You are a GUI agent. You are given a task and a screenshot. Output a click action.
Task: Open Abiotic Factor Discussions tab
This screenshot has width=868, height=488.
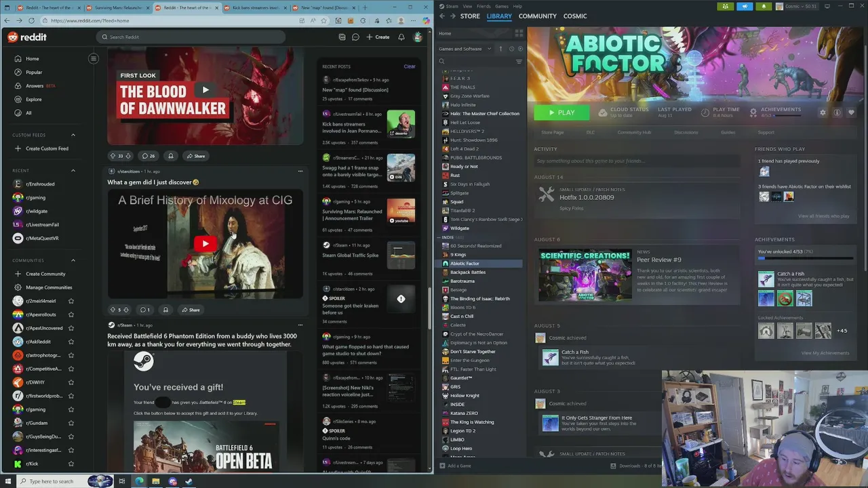(x=686, y=132)
